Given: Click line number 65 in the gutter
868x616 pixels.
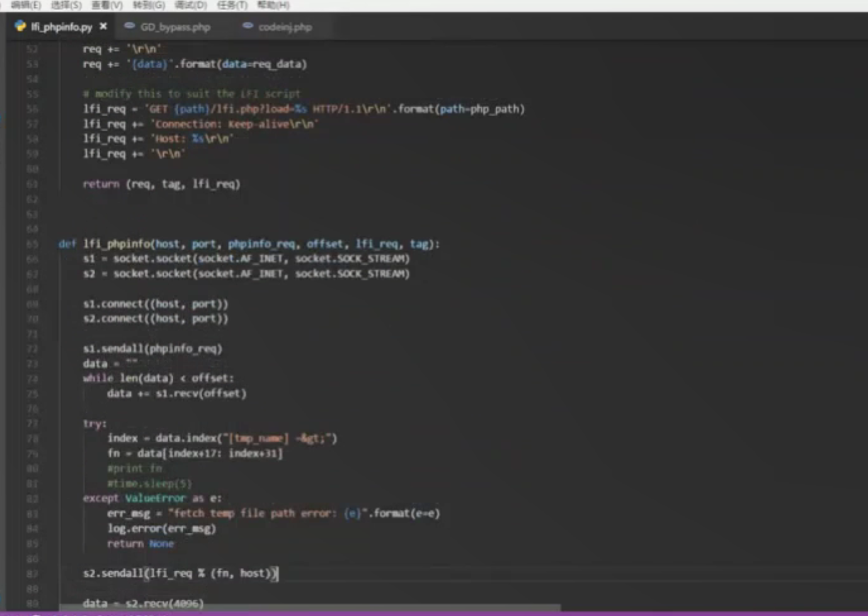Looking at the screenshot, I should (32, 244).
